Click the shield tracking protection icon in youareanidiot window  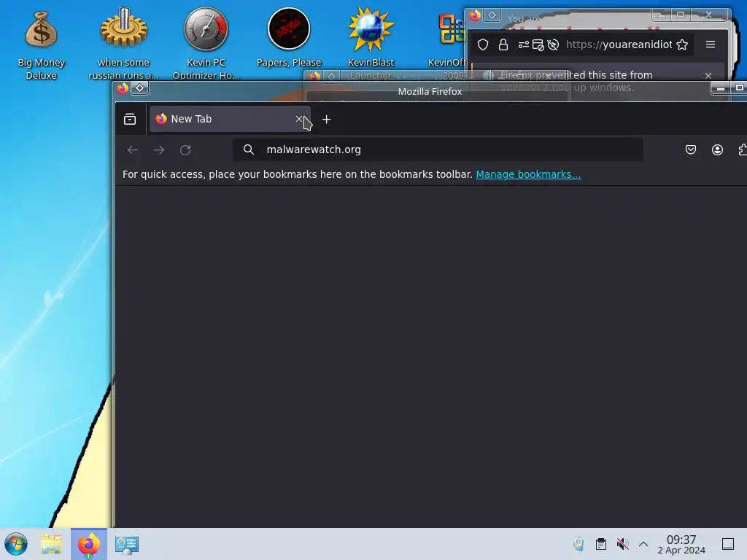483,44
